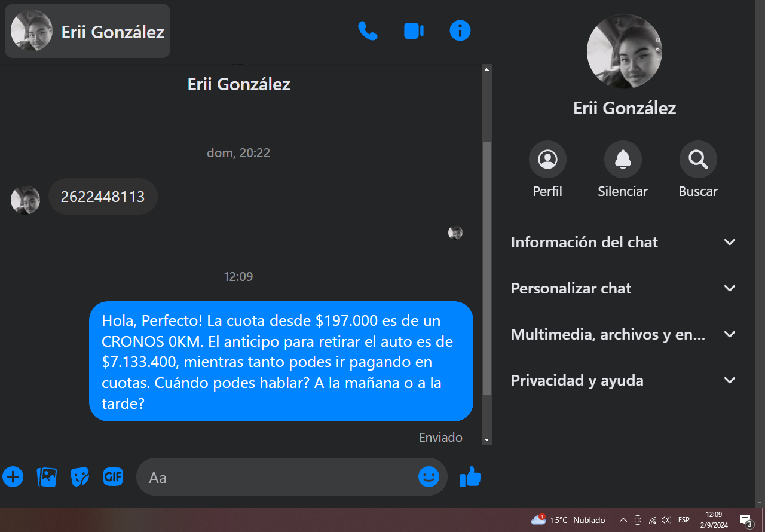The height and width of the screenshot is (532, 765).
Task: Click the Enviado status text
Action: [441, 438]
